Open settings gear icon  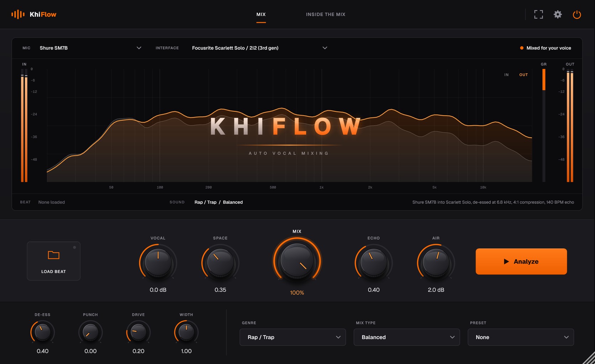558,14
